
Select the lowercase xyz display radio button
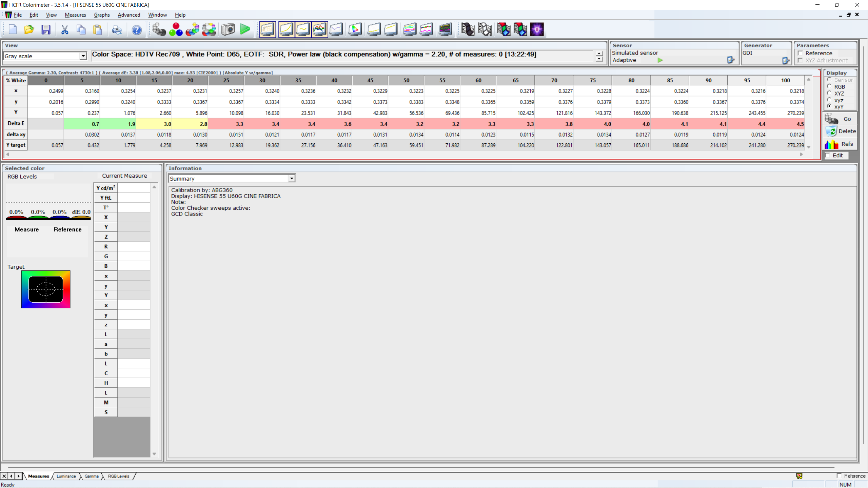829,100
